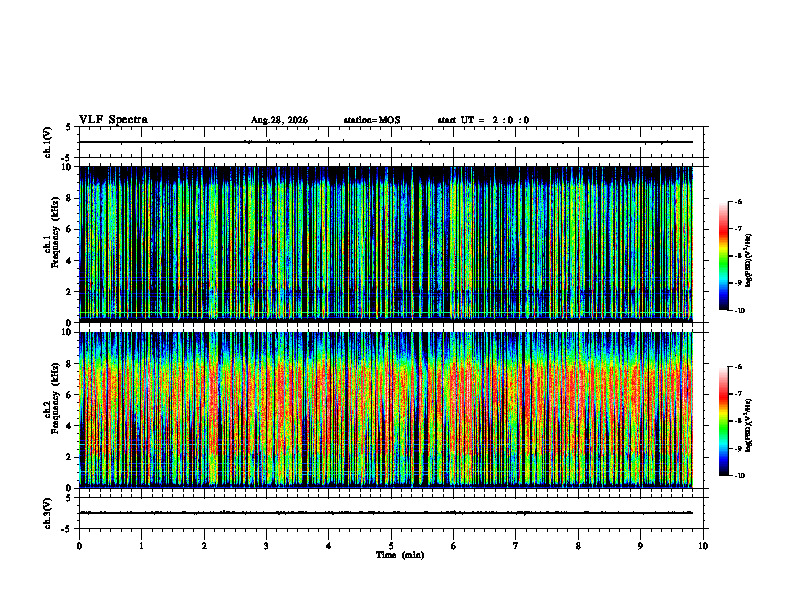This screenshot has height=612, width=792.
Task: Click the ch.1(V) voltage axis label
Action: click(x=48, y=142)
